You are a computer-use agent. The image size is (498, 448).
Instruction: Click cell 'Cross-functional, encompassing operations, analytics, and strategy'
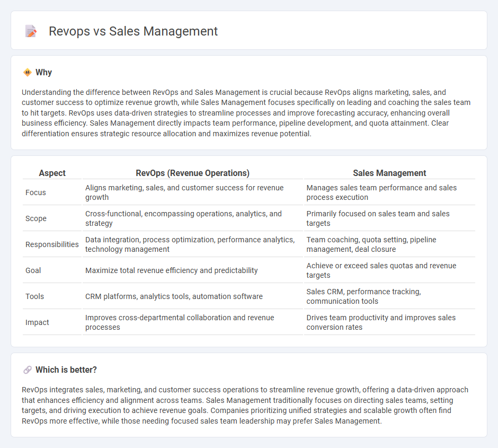click(192, 218)
